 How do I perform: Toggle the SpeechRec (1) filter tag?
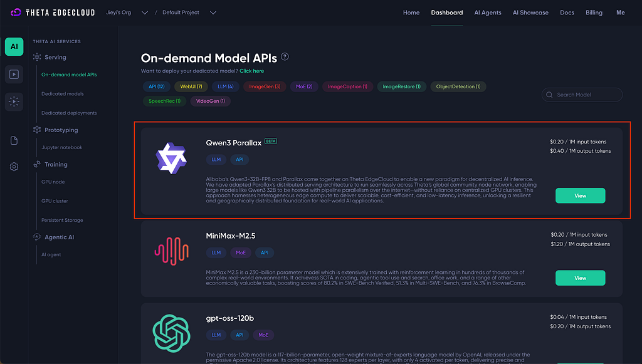coord(165,101)
